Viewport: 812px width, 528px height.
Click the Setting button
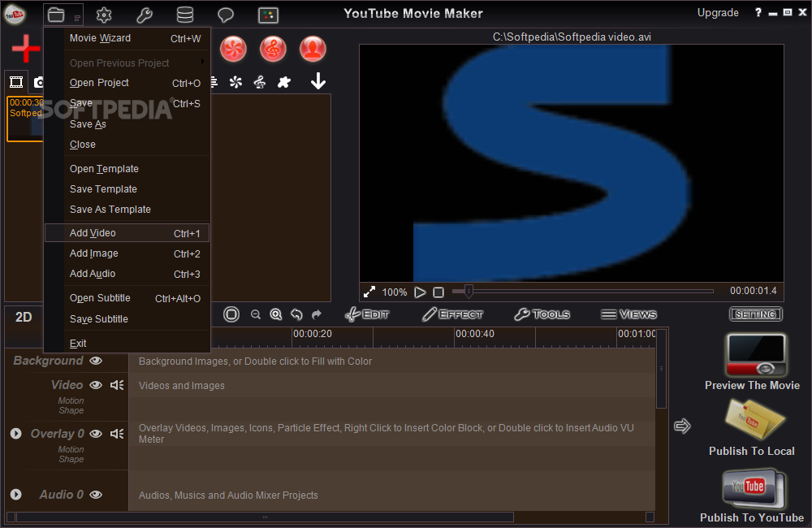(755, 314)
